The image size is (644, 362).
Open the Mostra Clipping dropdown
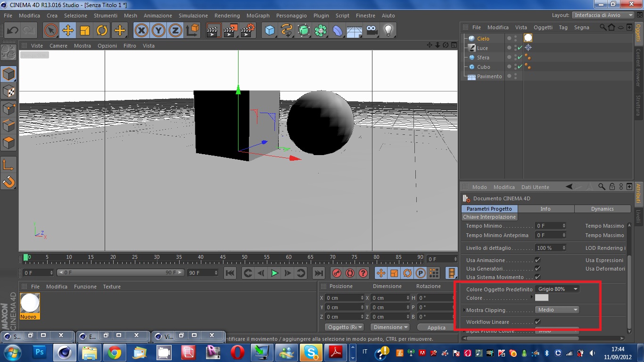click(x=557, y=310)
